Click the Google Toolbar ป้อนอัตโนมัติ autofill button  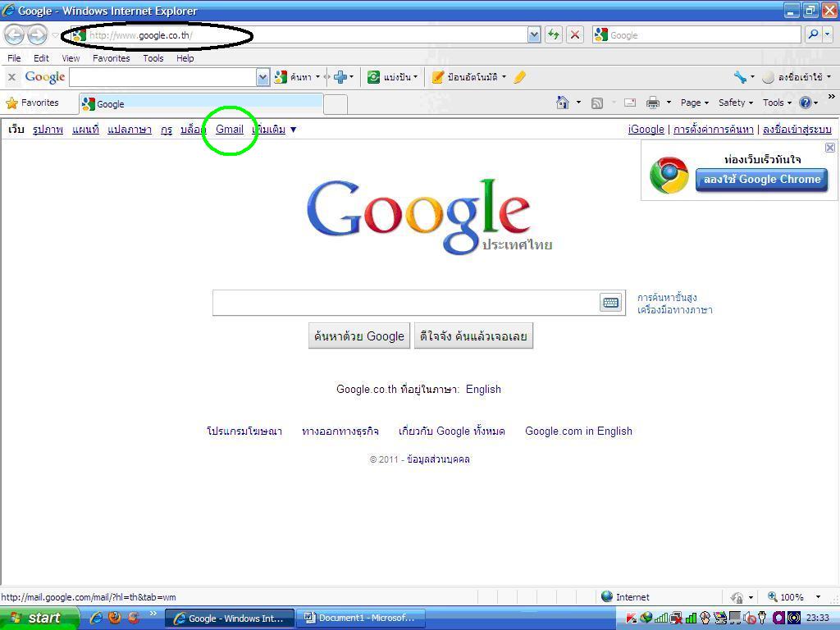[x=469, y=77]
